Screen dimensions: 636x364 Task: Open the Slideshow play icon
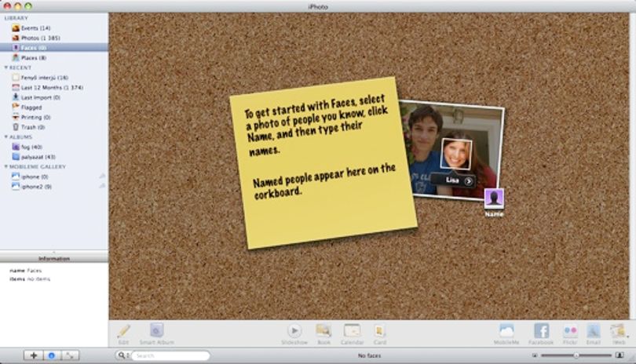tap(294, 331)
